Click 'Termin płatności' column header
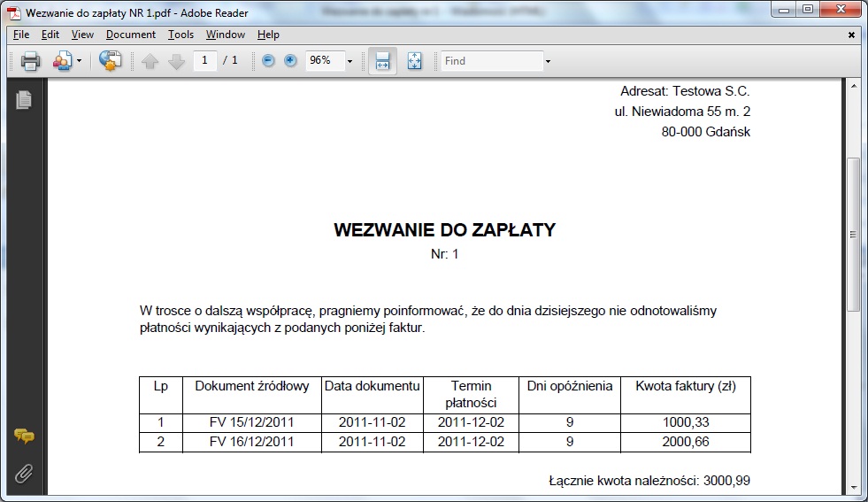868x502 pixels. coord(471,395)
